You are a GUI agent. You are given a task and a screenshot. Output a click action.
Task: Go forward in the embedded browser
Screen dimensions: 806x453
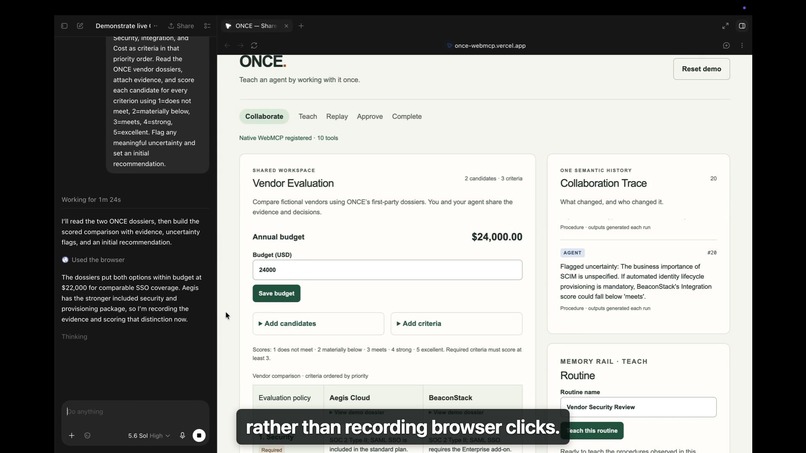(241, 45)
